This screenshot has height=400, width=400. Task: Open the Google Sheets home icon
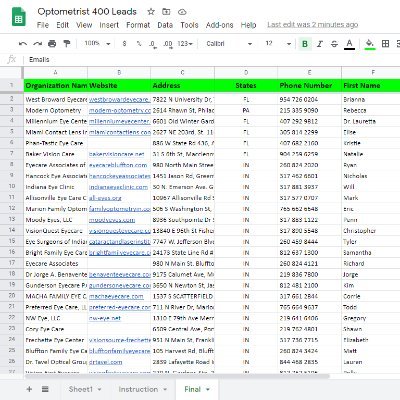click(19, 16)
